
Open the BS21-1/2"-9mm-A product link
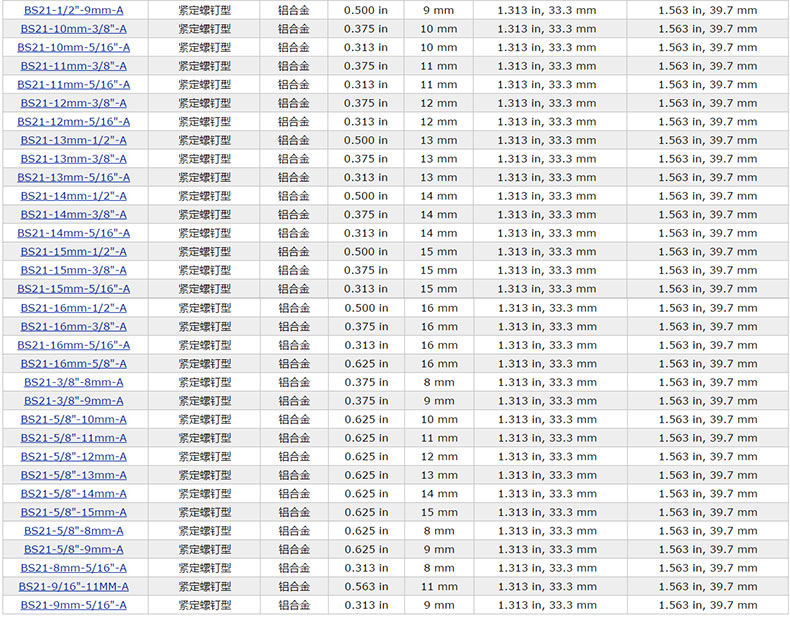(x=74, y=10)
